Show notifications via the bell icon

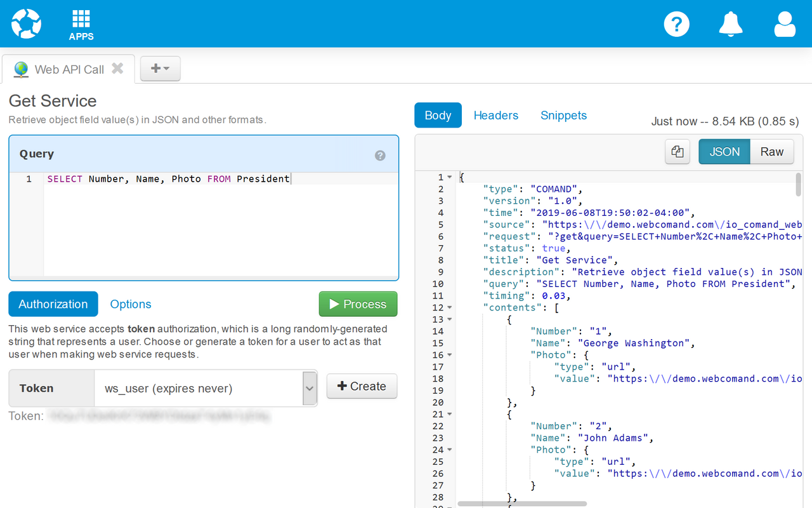pyautogui.click(x=731, y=24)
